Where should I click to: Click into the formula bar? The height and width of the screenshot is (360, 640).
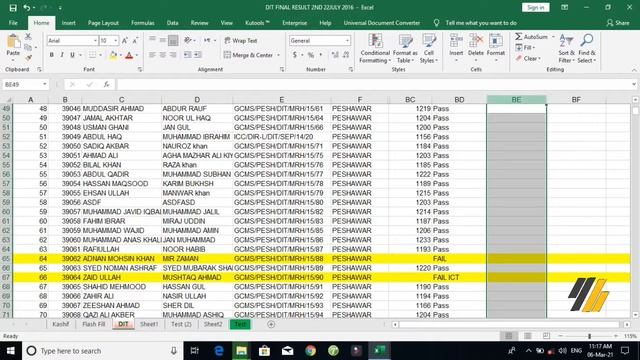click(373, 84)
